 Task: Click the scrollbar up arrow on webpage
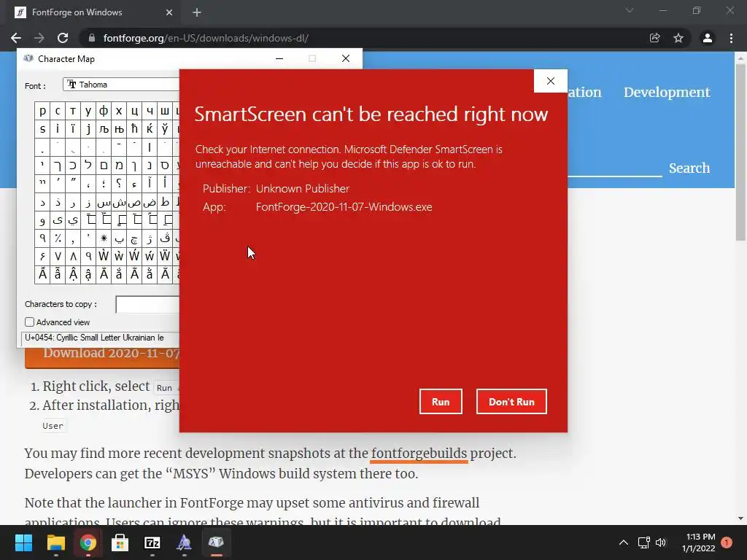click(740, 58)
